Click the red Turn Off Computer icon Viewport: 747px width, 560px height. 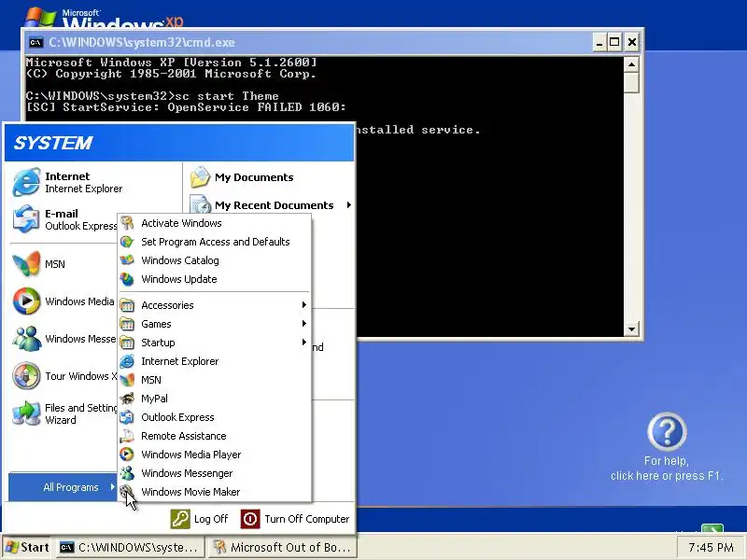(x=250, y=519)
